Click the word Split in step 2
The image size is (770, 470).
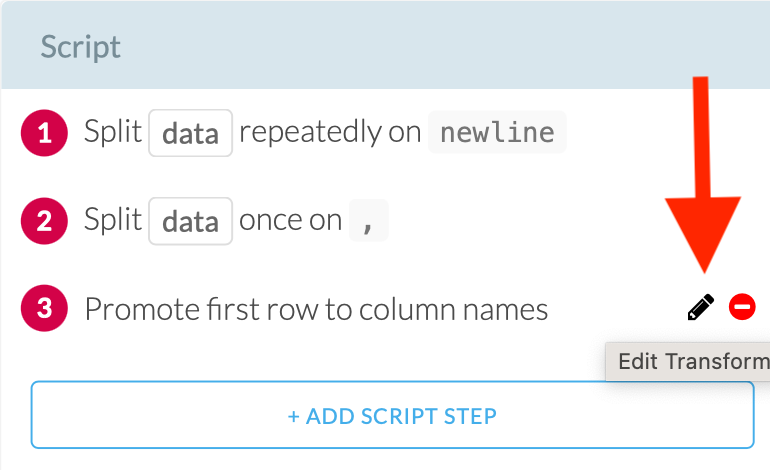113,221
